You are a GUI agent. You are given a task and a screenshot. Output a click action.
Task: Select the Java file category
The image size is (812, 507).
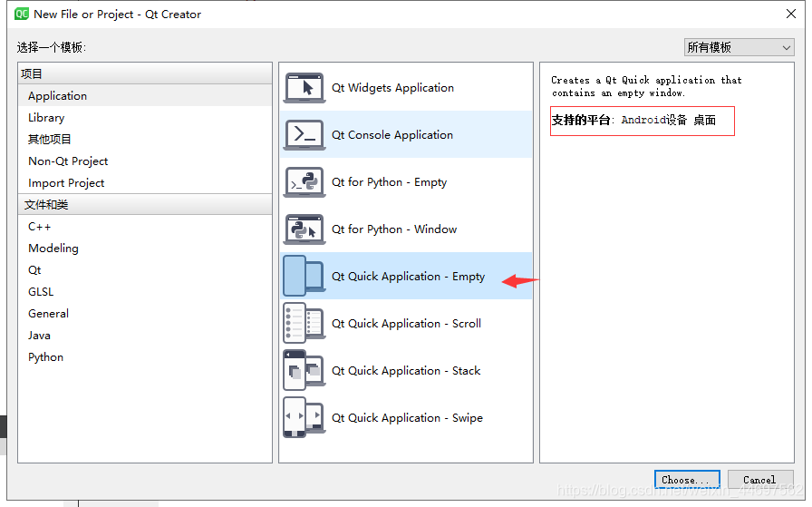145,336
